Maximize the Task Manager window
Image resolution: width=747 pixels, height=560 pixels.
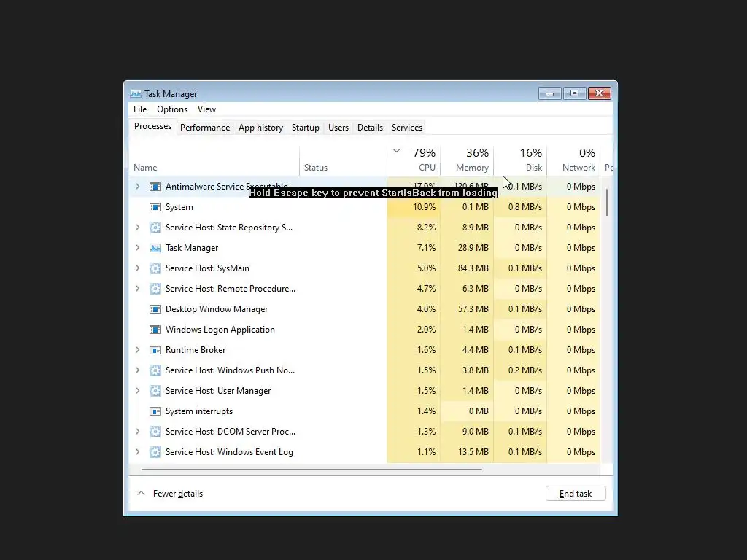[x=574, y=93]
